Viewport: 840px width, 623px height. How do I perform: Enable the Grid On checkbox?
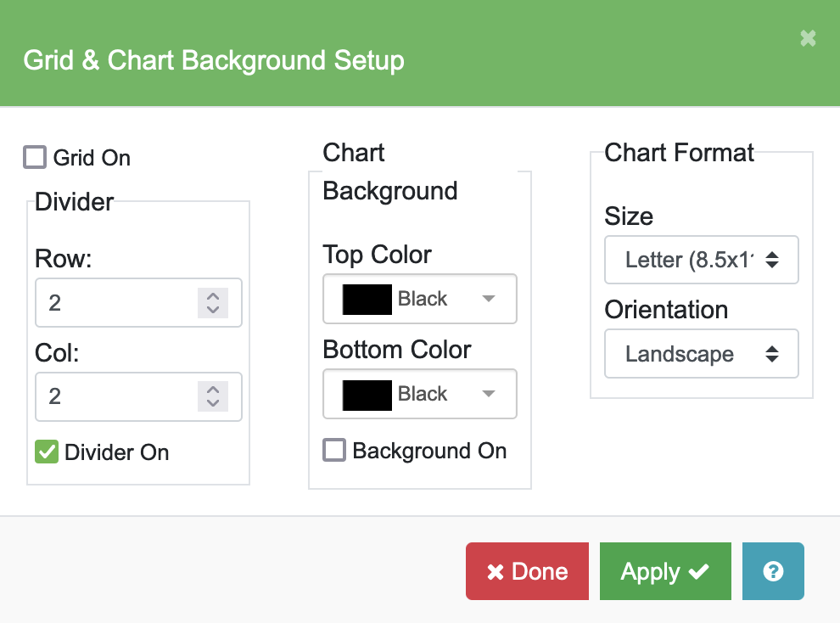[x=35, y=157]
